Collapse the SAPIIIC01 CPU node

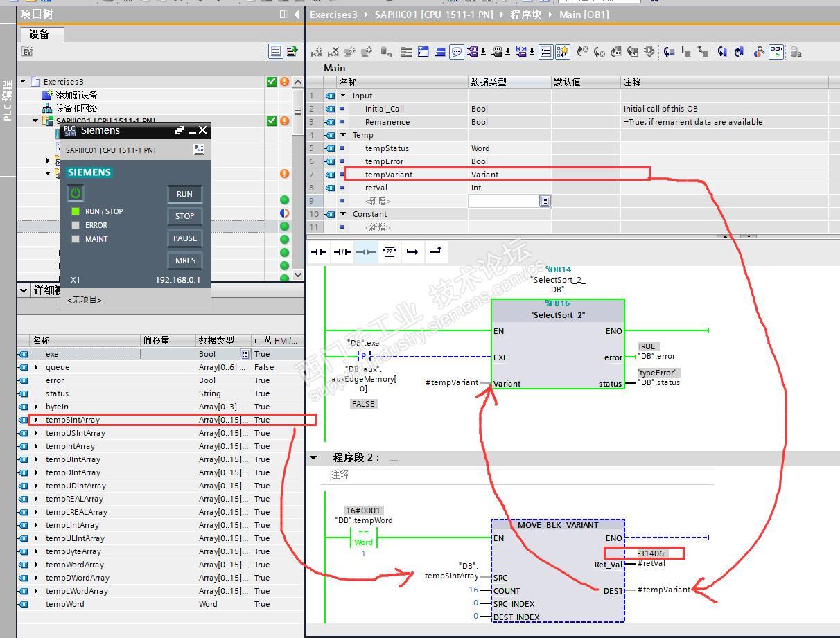click(x=36, y=121)
